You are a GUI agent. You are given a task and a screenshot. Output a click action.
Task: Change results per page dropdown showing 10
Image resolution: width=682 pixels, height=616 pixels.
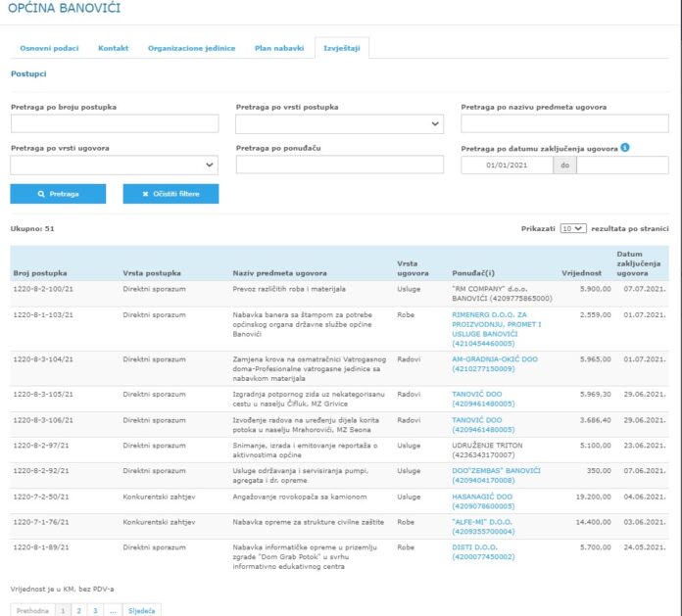coord(572,227)
